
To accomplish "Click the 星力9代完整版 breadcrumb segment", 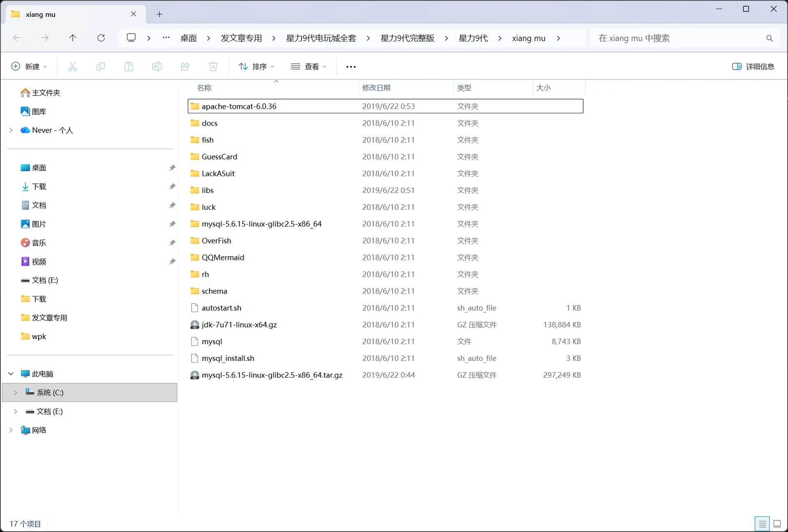I will coord(408,38).
